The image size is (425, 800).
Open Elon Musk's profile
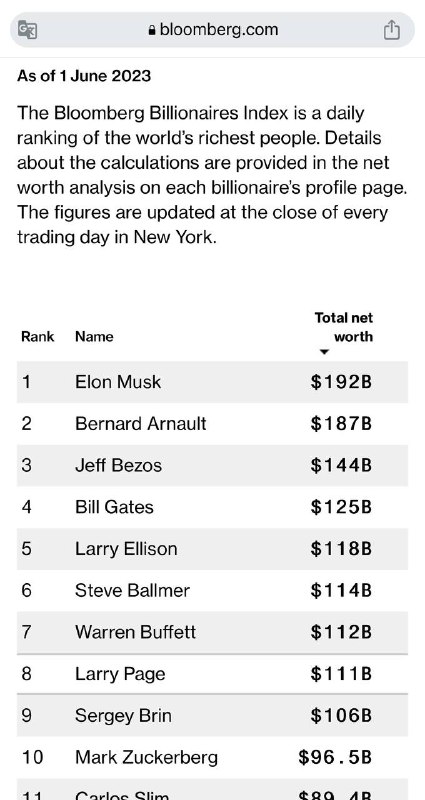click(x=118, y=382)
